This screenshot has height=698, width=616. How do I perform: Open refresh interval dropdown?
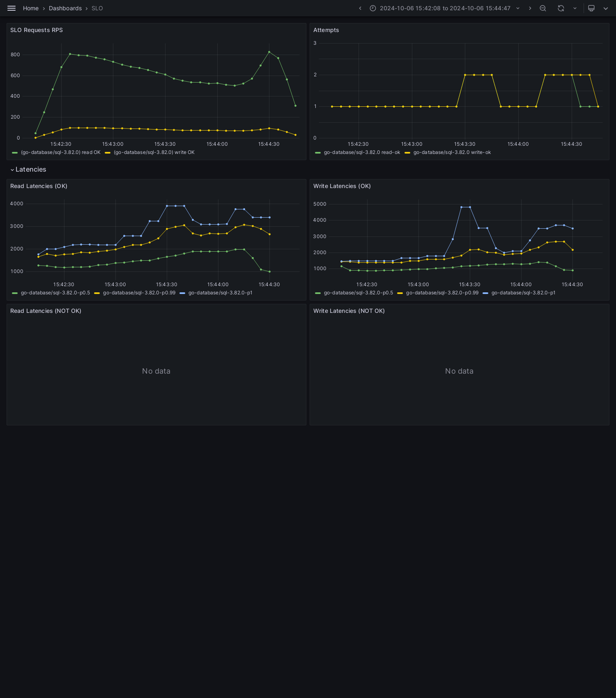[575, 8]
